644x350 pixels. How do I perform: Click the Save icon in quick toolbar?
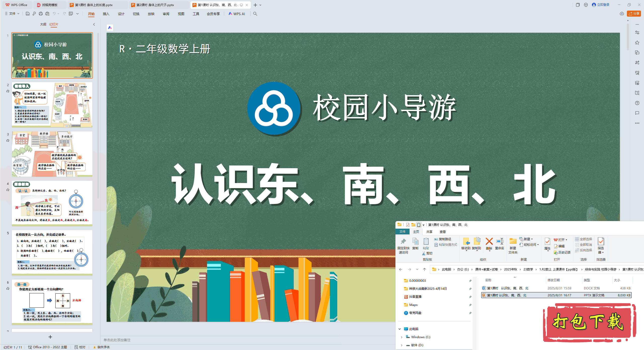pos(28,14)
